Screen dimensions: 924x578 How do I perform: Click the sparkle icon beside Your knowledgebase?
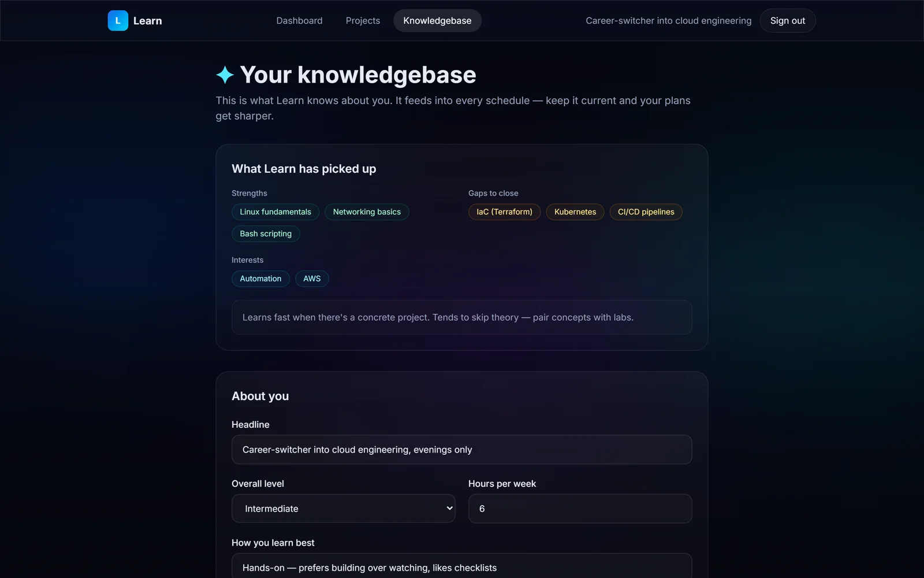[225, 75]
